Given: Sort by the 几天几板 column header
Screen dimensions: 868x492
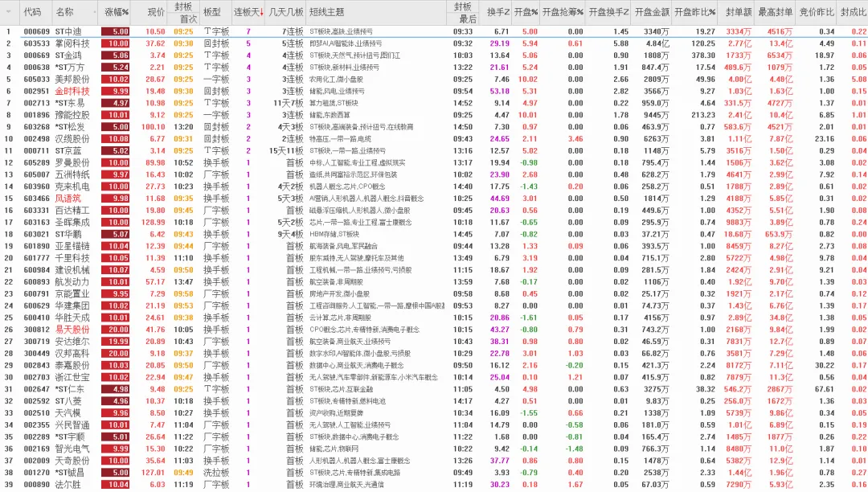Looking at the screenshot, I should point(285,11).
